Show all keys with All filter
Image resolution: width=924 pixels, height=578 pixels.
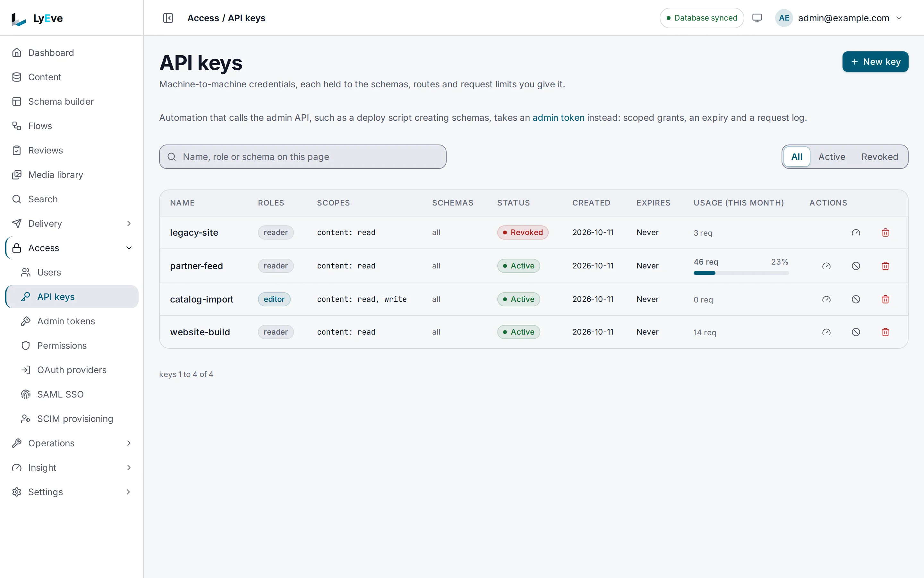click(x=797, y=157)
